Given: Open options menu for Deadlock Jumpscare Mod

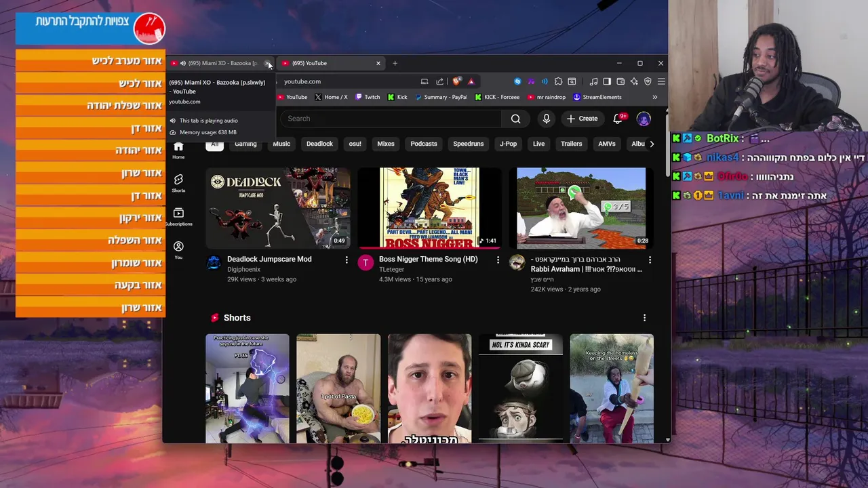Looking at the screenshot, I should (x=347, y=260).
